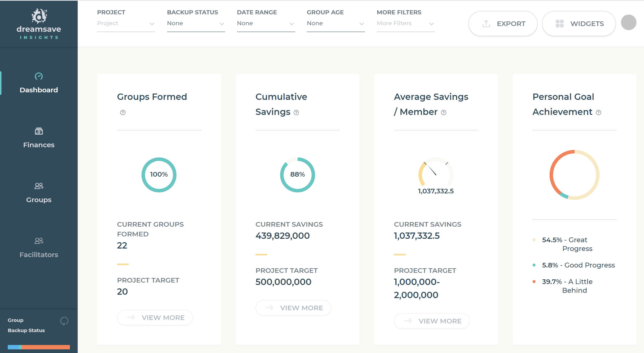
Task: Click the Personal Goal Achievement help icon
Action: [598, 112]
